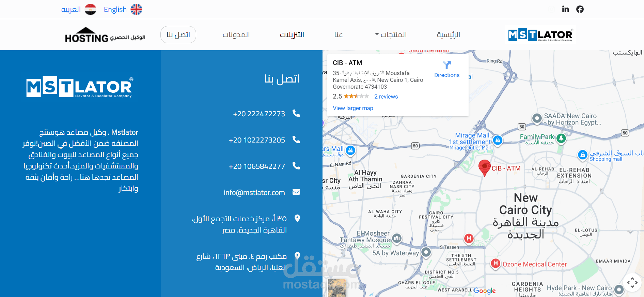Open Directions link on map card
The image size is (644, 297).
point(447,75)
